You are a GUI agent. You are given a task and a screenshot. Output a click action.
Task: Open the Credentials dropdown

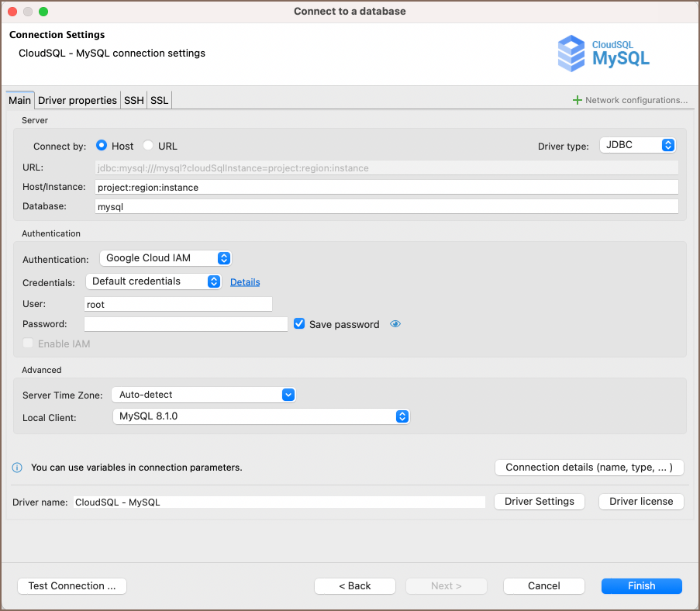click(x=153, y=281)
